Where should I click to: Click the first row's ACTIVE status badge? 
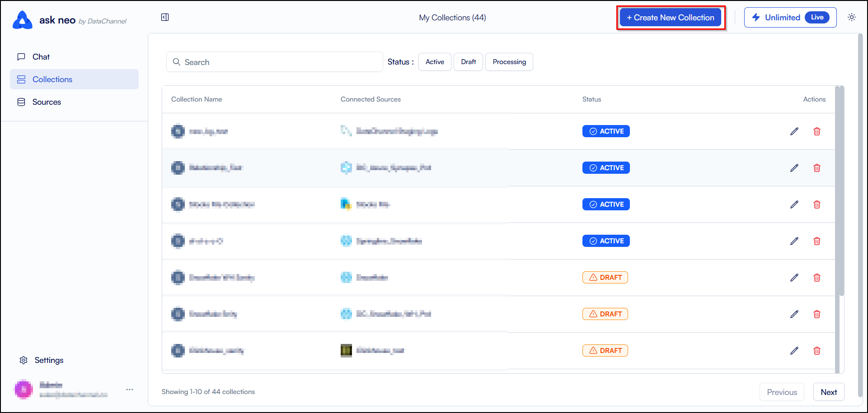606,131
